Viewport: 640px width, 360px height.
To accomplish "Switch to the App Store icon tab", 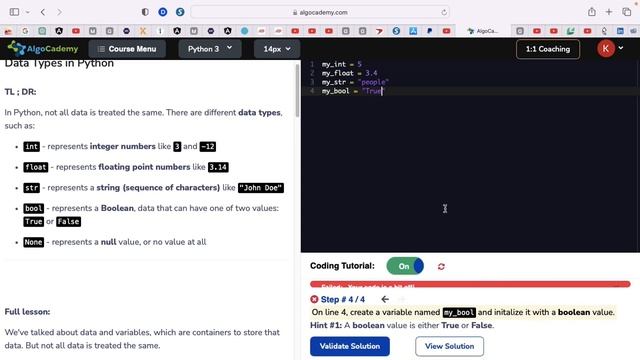I will pos(413,31).
